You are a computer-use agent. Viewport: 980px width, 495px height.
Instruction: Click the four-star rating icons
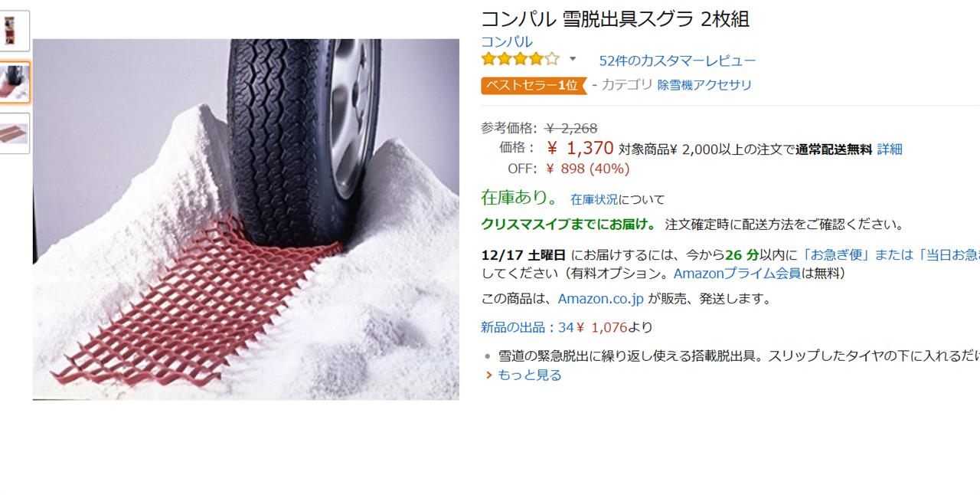[520, 60]
